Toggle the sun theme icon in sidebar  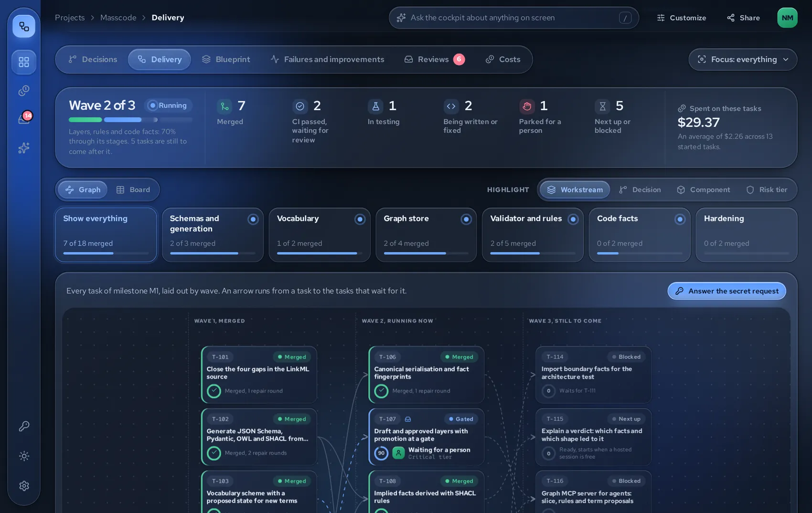coord(24,456)
